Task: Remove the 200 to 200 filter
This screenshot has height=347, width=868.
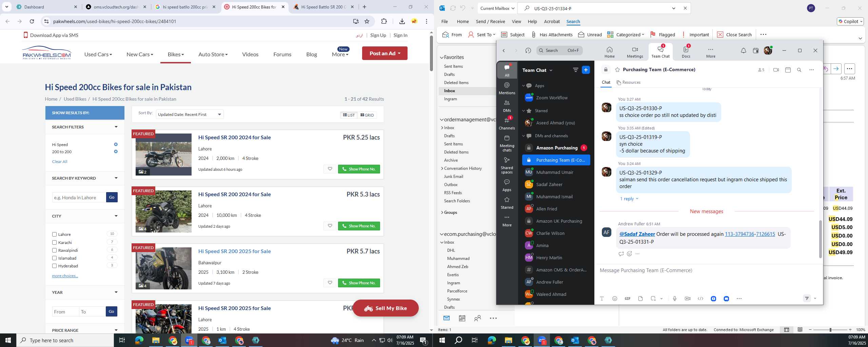Action: coord(116,151)
